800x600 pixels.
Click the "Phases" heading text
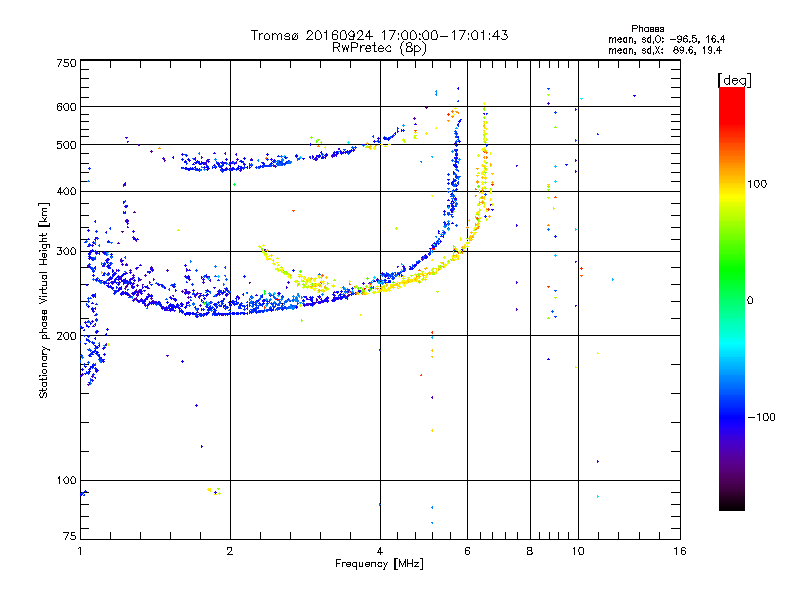[647, 29]
